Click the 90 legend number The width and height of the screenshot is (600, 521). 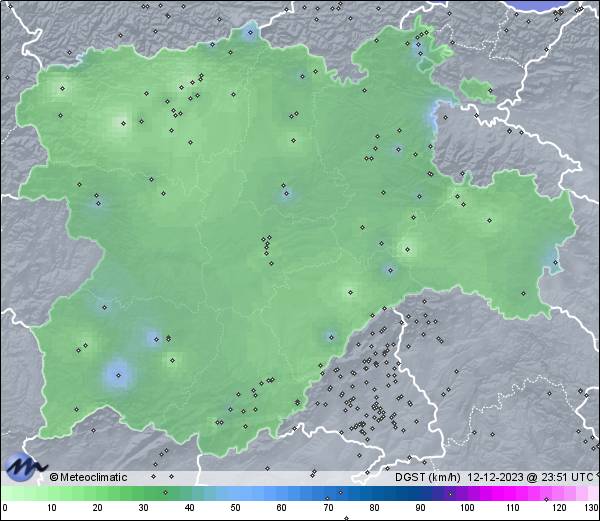(x=420, y=508)
